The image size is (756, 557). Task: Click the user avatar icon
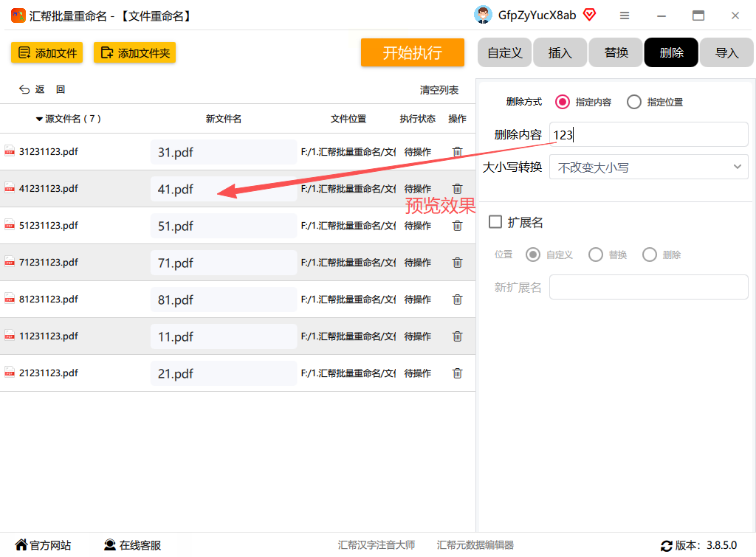point(483,15)
